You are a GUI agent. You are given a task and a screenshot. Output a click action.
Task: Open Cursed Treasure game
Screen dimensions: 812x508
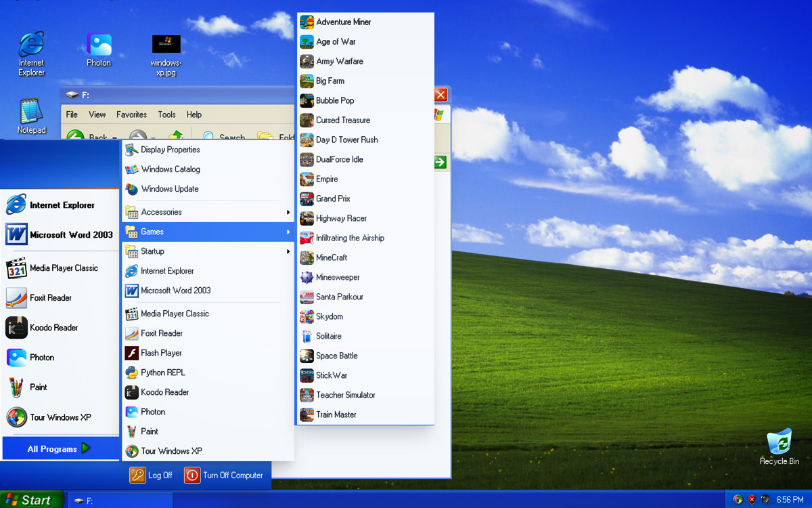[365, 121]
